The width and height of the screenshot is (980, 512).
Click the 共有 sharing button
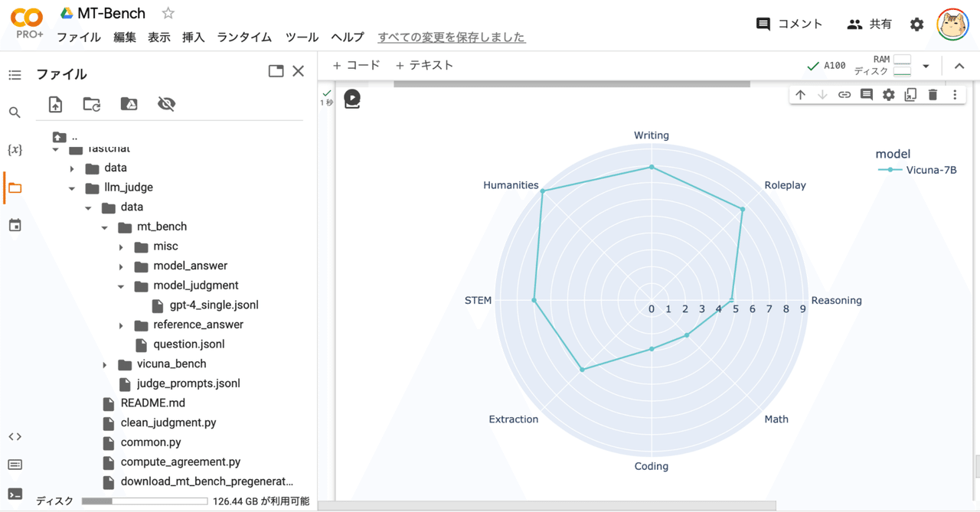[x=870, y=24]
